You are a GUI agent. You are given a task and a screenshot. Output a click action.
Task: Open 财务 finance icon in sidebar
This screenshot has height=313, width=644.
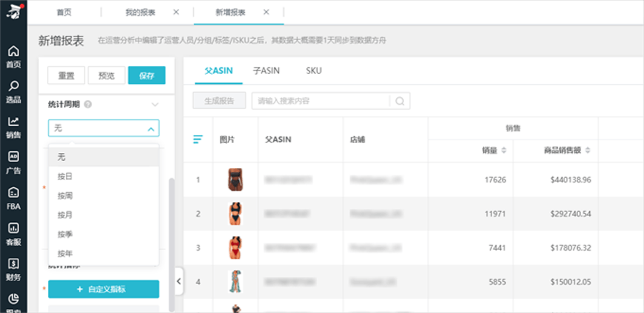[14, 264]
